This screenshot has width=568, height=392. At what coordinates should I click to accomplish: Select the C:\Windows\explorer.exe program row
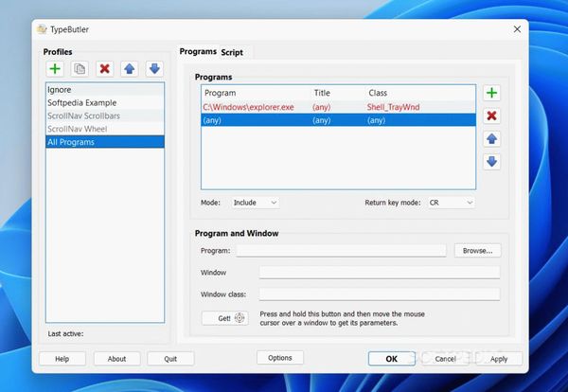point(338,107)
